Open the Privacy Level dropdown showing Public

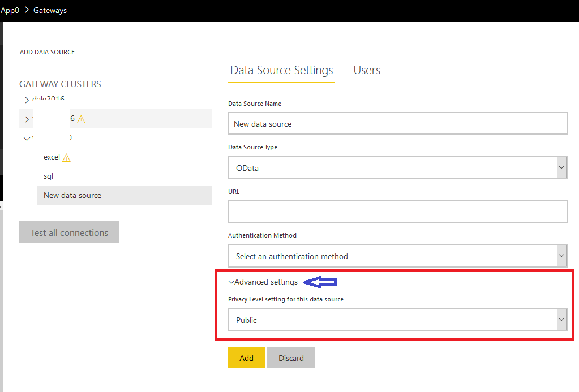click(x=561, y=320)
